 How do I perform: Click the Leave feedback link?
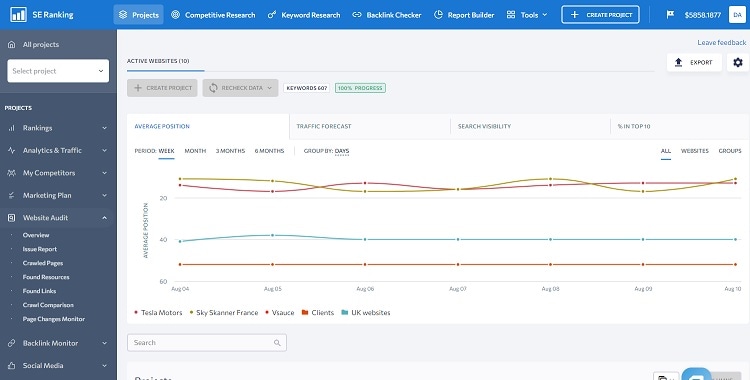click(721, 43)
